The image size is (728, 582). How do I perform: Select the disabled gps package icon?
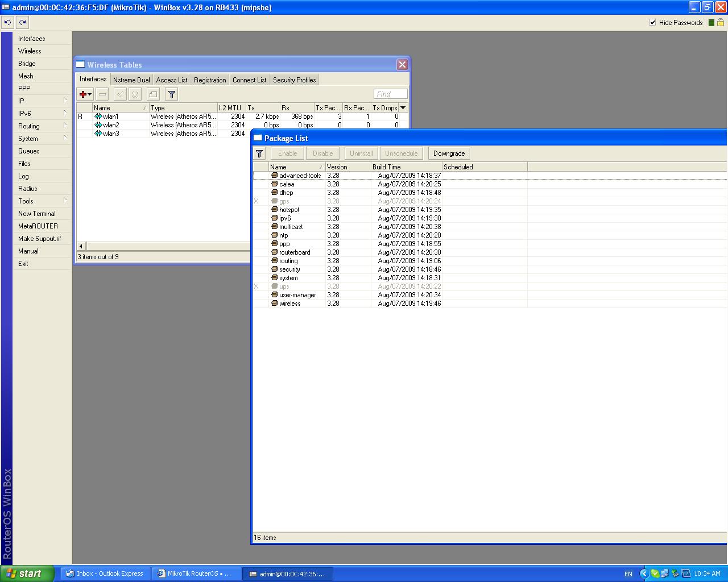coord(275,201)
